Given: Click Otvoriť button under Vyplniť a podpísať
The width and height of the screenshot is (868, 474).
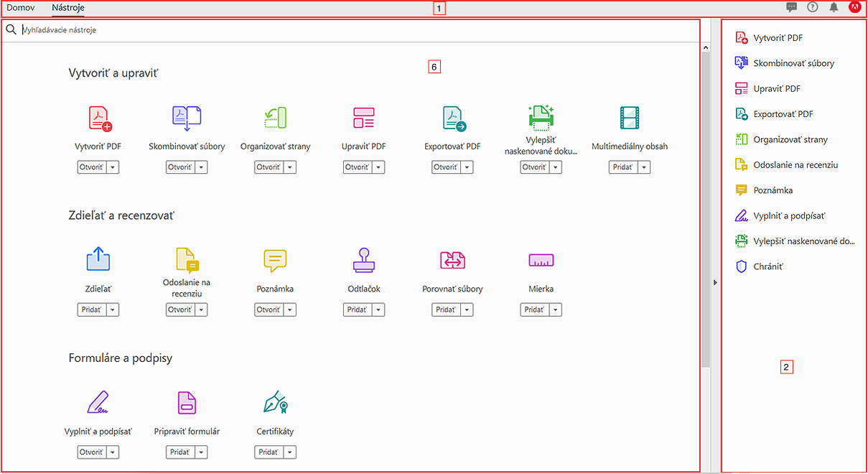Looking at the screenshot, I should 92,452.
